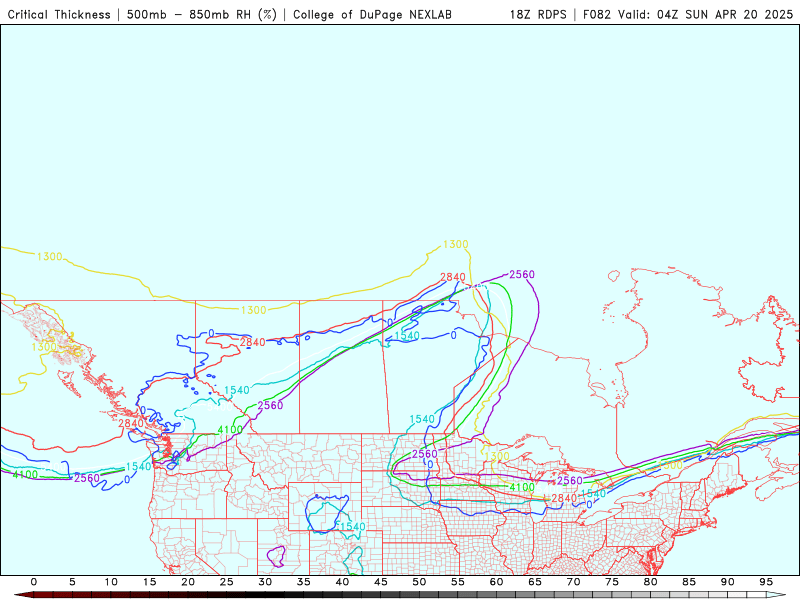This screenshot has height=600, width=800.
Task: Click the purple "2560" label north of Ontario
Action: tap(521, 274)
